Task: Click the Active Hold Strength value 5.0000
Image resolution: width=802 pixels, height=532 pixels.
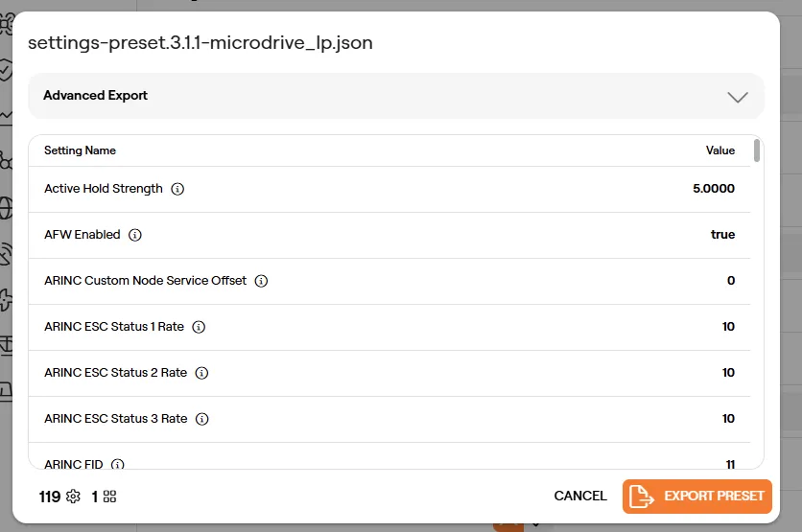Action: 714,189
